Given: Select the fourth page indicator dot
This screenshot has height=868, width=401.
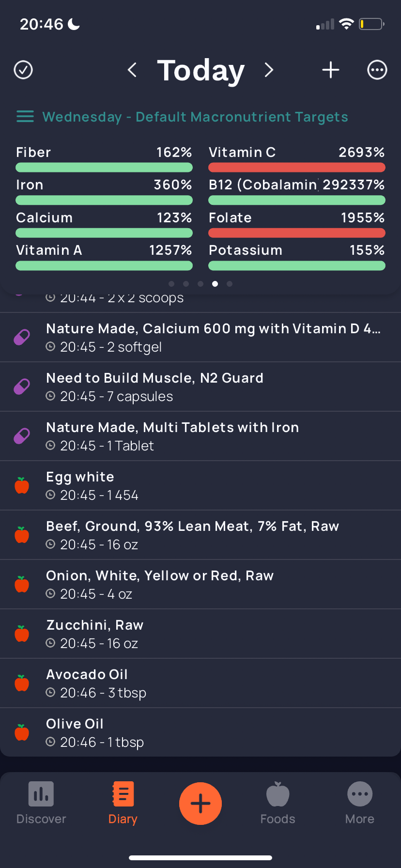Looking at the screenshot, I should click(x=215, y=284).
